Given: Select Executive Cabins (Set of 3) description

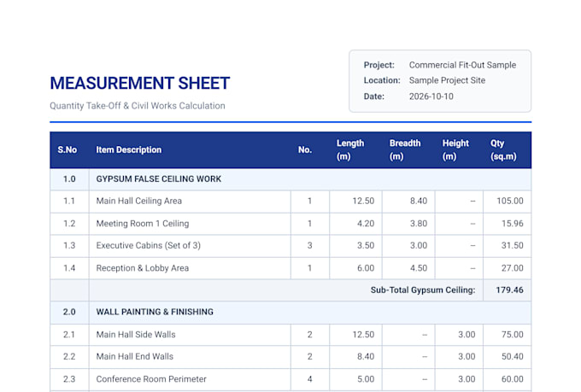Looking at the screenshot, I should 148,245.
